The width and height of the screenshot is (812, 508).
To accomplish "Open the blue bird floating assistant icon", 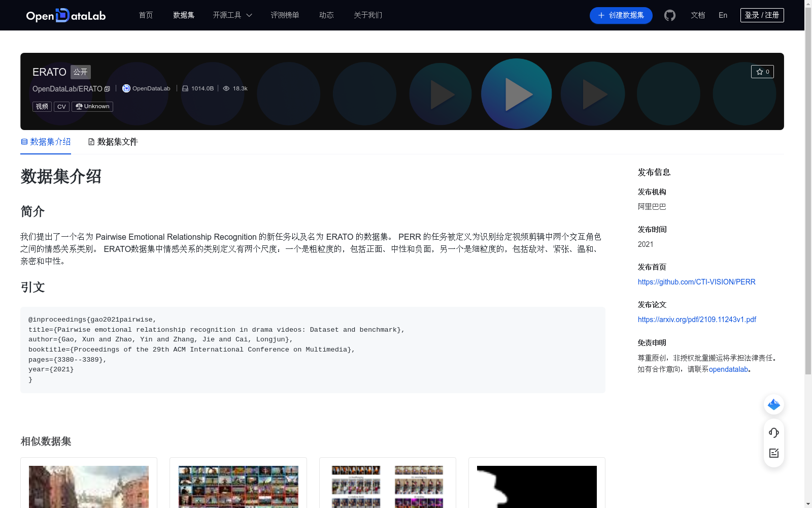I will 774,404.
